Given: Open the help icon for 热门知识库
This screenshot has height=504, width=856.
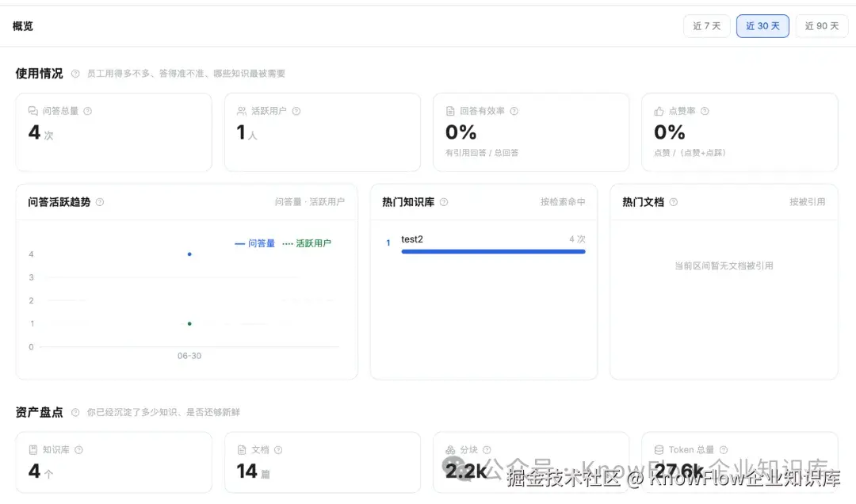Looking at the screenshot, I should pyautogui.click(x=444, y=202).
